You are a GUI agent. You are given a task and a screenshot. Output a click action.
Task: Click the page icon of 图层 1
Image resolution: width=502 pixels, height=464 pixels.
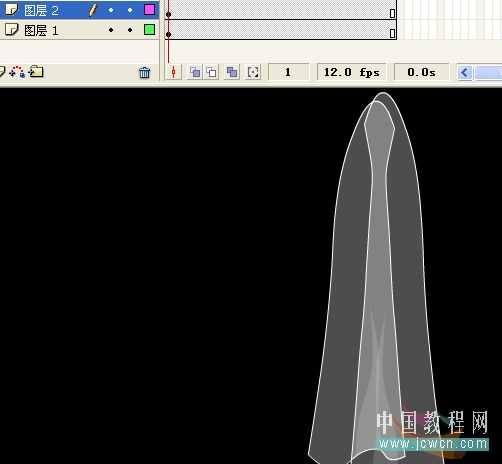click(12, 30)
